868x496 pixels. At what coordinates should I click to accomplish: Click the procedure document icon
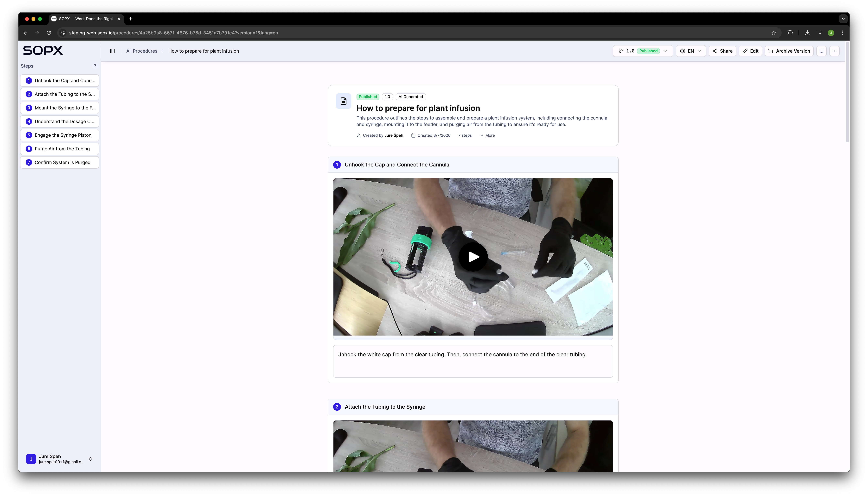pos(343,101)
